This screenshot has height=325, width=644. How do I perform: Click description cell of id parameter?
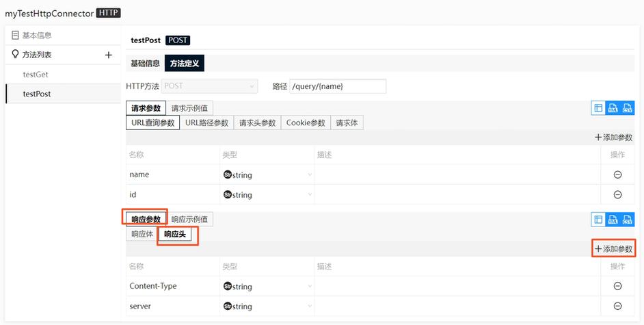(x=457, y=194)
